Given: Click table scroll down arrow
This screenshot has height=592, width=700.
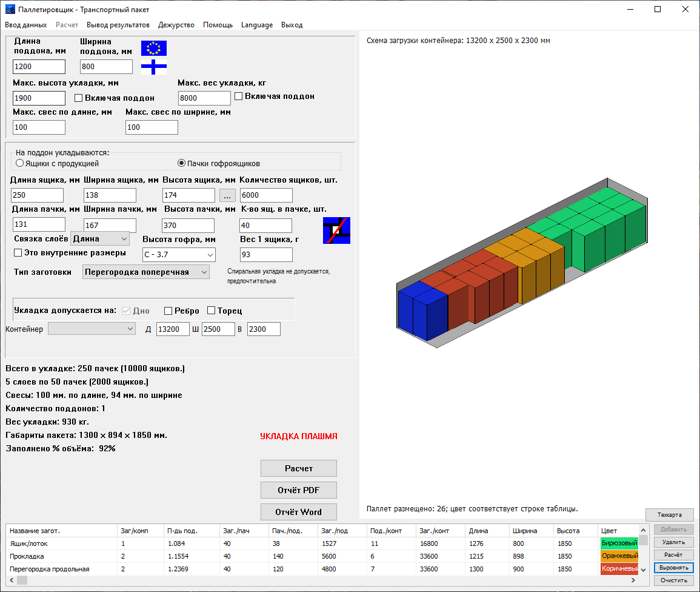Looking at the screenshot, I should 643,570.
